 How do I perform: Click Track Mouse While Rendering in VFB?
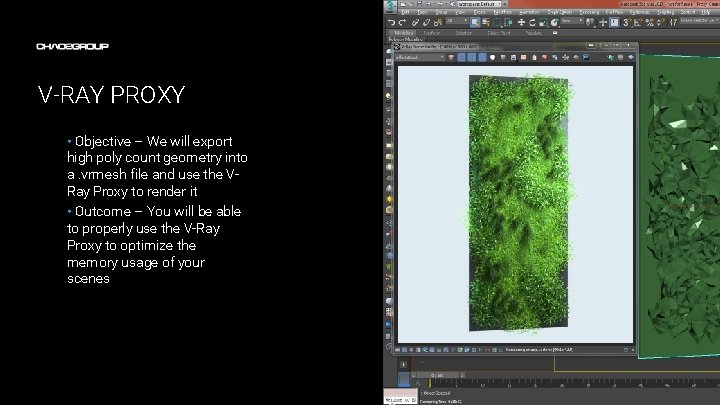coord(565,57)
